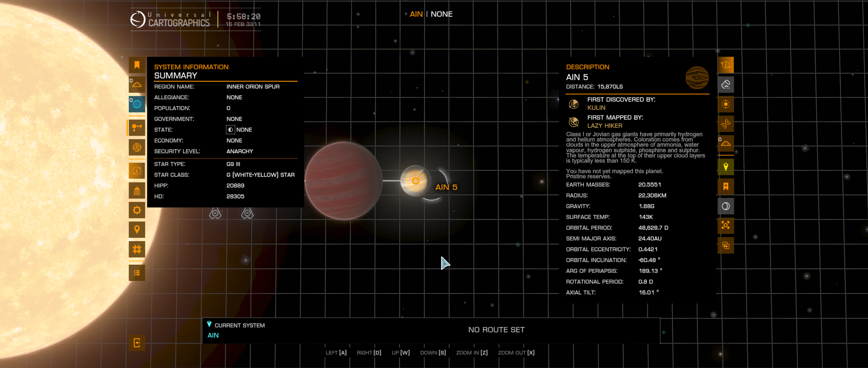
Task: Open the bookmarks tab in left sidebar
Action: [137, 65]
